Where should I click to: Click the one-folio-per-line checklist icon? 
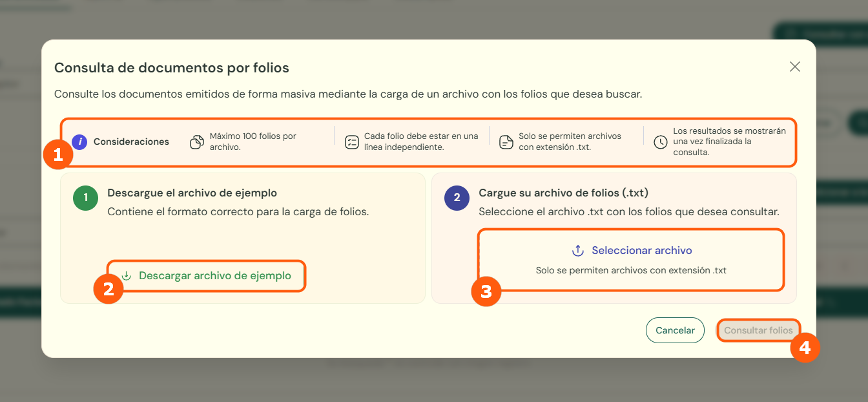tap(351, 142)
